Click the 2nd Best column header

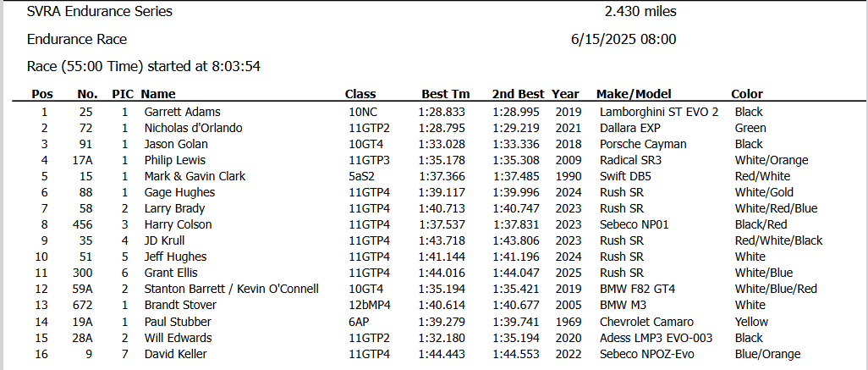point(518,94)
